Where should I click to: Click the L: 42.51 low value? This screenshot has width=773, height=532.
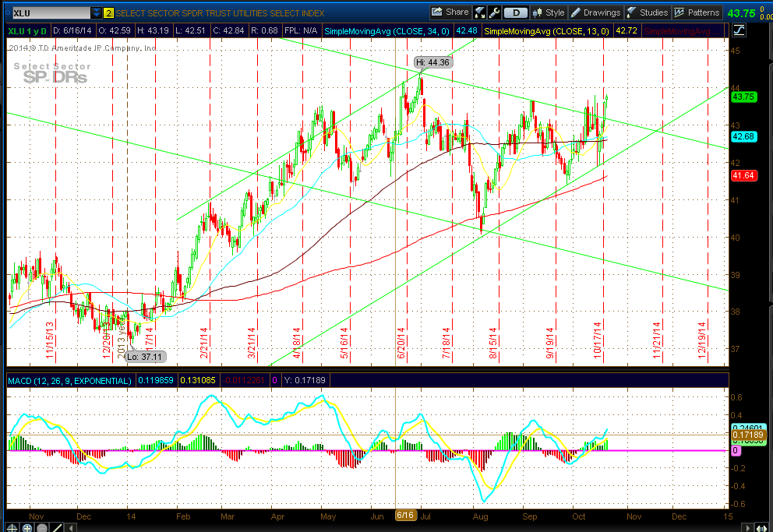click(190, 30)
